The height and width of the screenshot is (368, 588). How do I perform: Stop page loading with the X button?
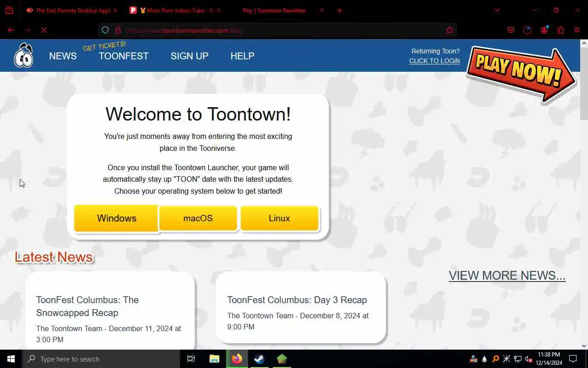click(x=44, y=30)
